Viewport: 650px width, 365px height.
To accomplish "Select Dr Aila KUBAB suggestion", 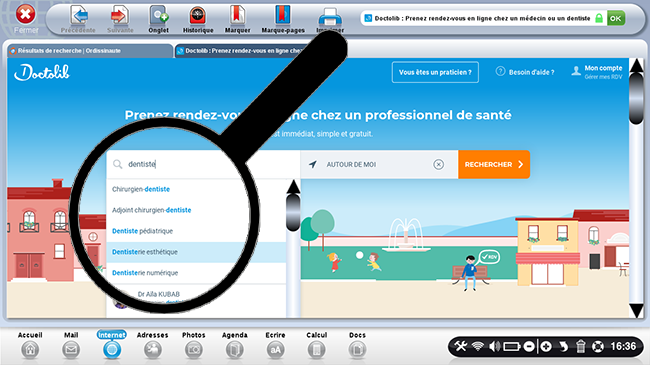I will coord(196,301).
